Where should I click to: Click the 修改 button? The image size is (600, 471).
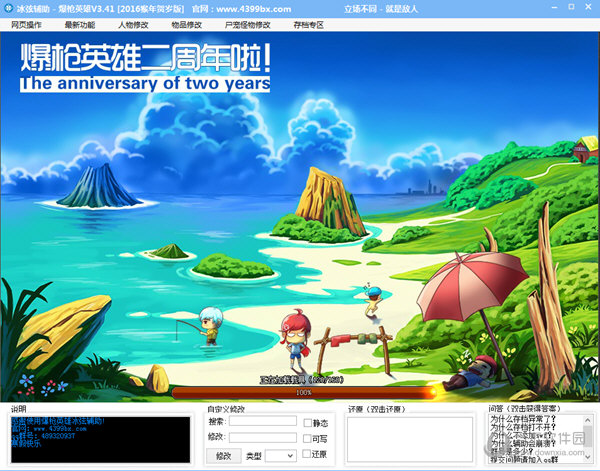[224, 456]
